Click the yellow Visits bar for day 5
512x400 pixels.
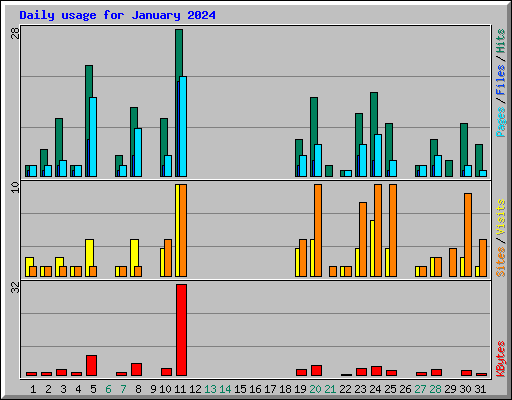point(89,252)
